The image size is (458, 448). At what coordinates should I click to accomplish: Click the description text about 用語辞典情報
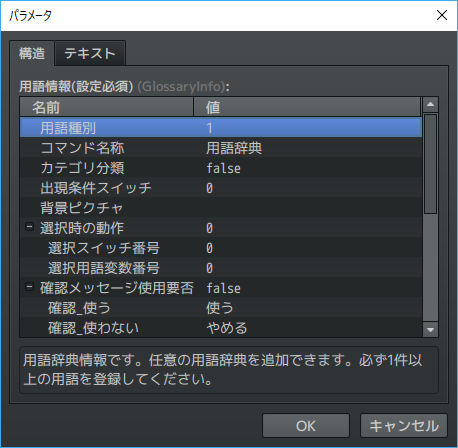pyautogui.click(x=223, y=369)
